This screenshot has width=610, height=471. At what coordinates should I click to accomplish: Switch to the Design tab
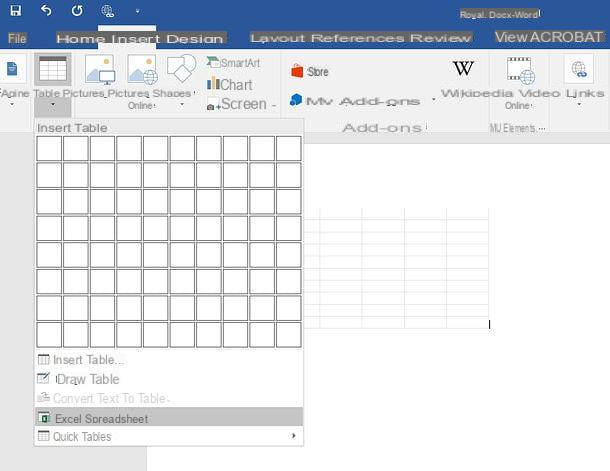point(195,39)
